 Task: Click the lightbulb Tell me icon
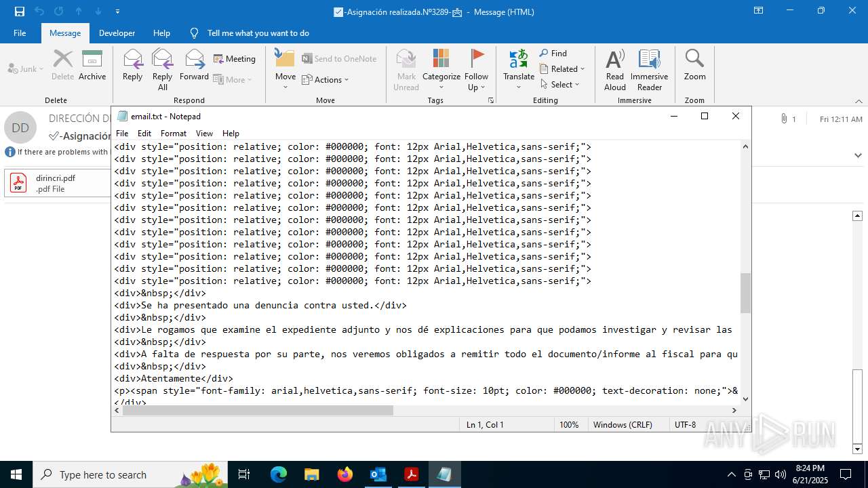[x=195, y=33]
